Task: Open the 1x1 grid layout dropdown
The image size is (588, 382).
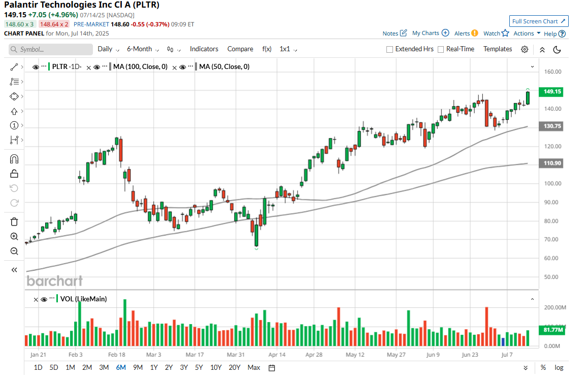Action: 288,49
